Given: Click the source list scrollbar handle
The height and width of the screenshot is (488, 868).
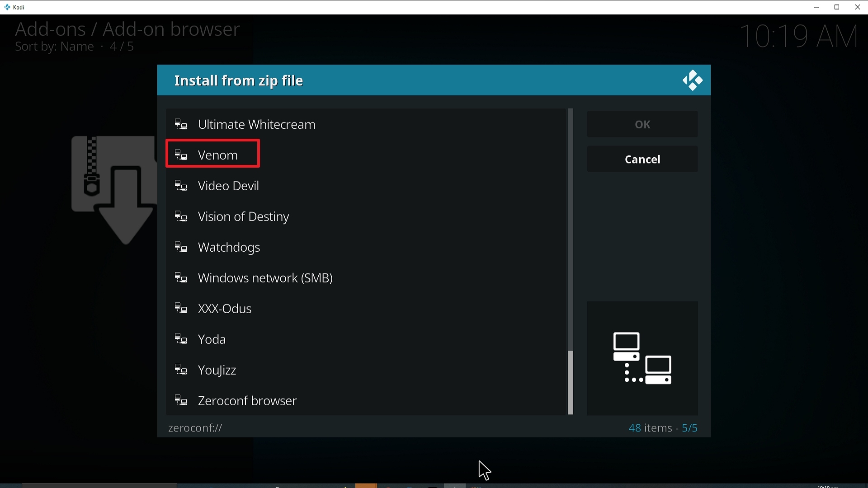Looking at the screenshot, I should pyautogui.click(x=571, y=382).
